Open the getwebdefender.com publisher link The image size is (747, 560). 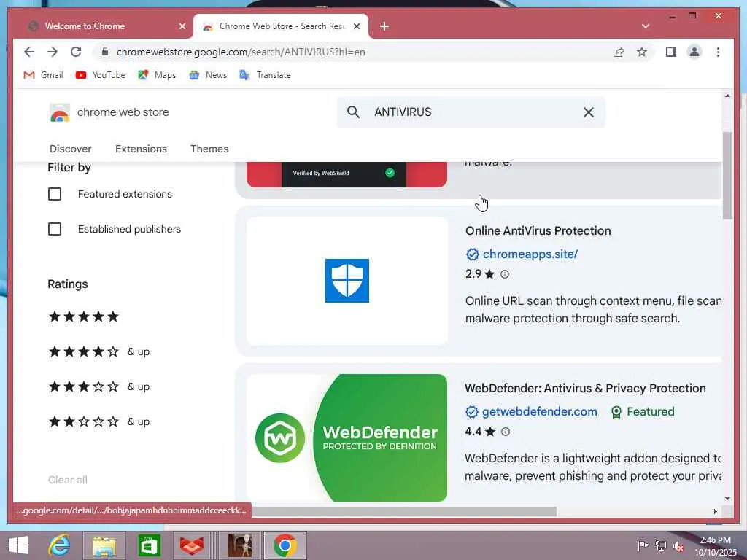tap(539, 412)
